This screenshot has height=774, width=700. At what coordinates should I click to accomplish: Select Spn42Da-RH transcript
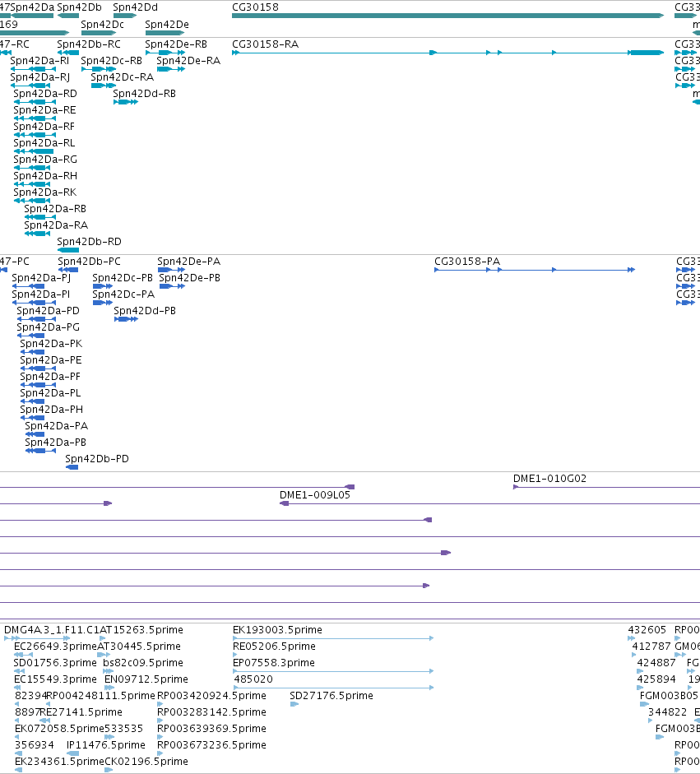pos(45,176)
